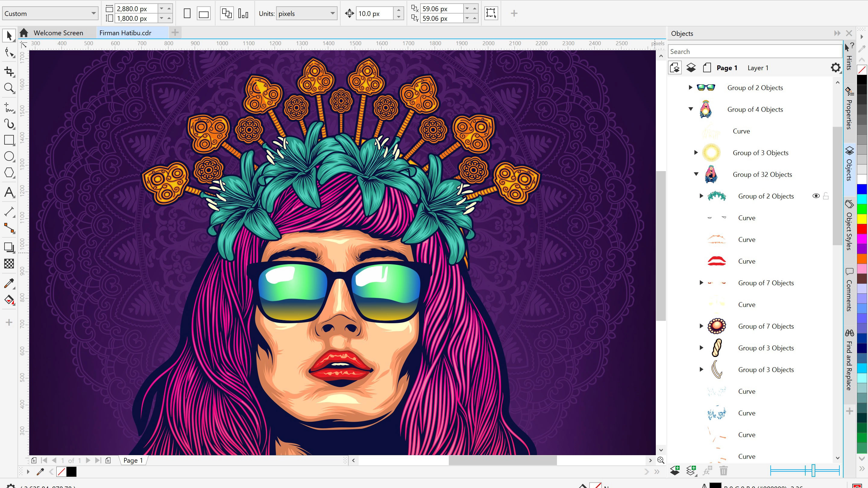Click the Page 1 tab at bottom

[133, 460]
